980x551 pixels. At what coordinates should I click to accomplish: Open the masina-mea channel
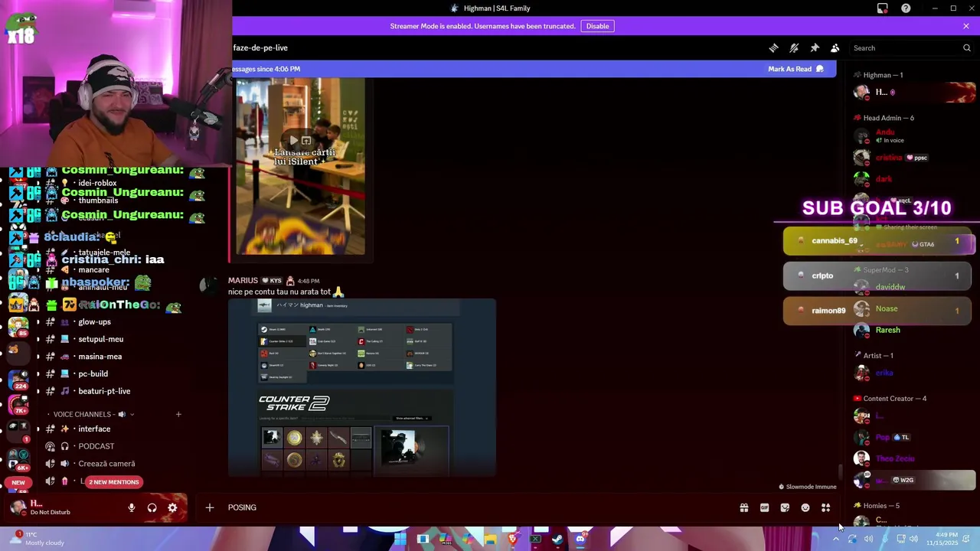(x=100, y=357)
